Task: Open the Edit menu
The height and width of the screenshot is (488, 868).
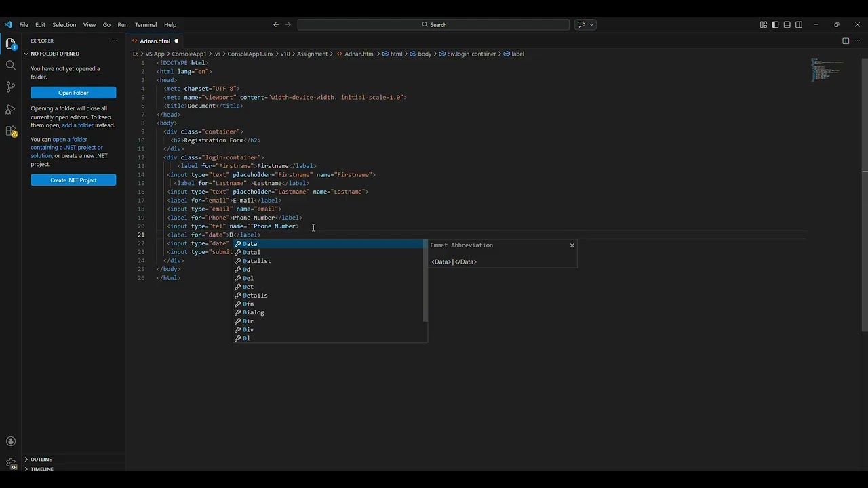Action: tap(40, 24)
